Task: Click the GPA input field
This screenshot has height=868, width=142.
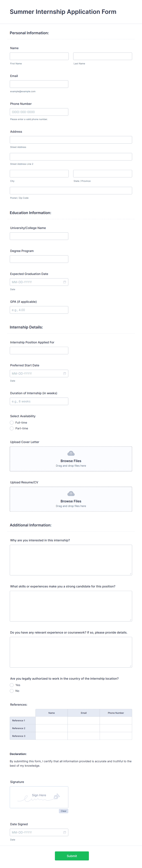Action: tap(39, 310)
